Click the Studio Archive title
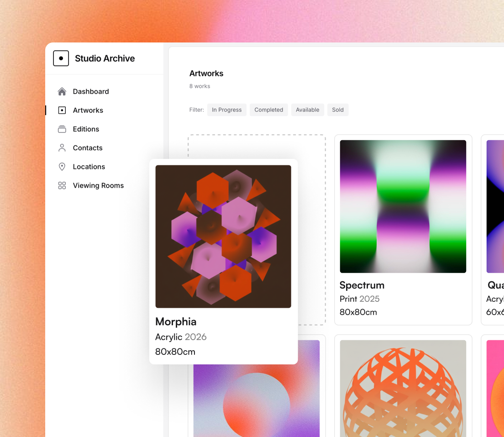 (x=105, y=58)
